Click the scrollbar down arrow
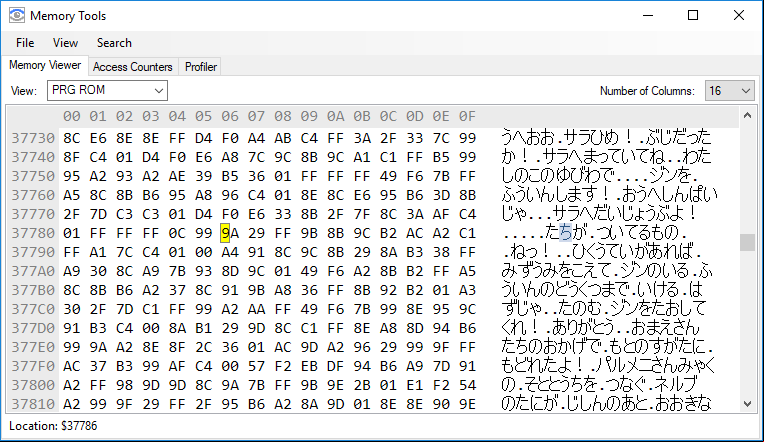The height and width of the screenshot is (442, 764). [747, 404]
